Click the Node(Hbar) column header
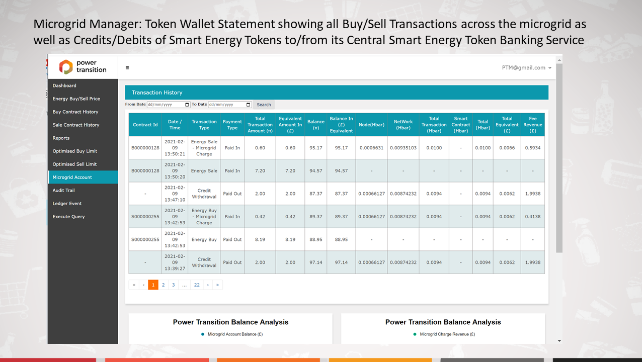 click(x=371, y=125)
